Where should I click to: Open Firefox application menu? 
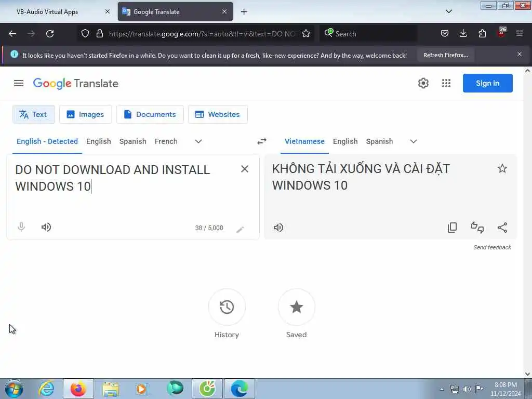click(x=519, y=33)
